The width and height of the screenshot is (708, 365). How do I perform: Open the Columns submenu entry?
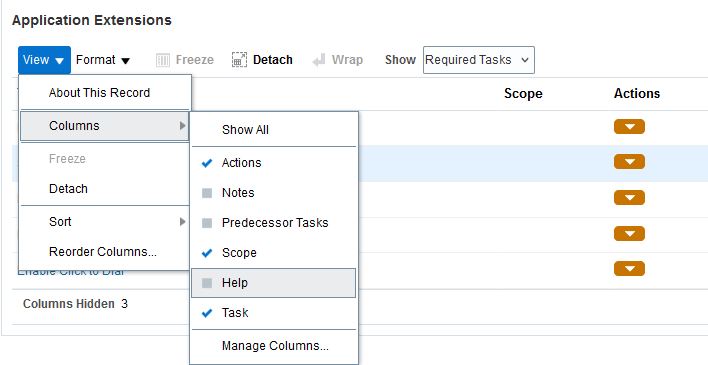pos(105,126)
